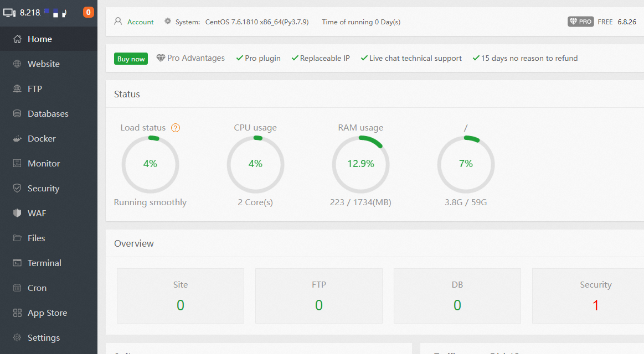Open the DB overview card
This screenshot has width=644, height=354.
[457, 296]
